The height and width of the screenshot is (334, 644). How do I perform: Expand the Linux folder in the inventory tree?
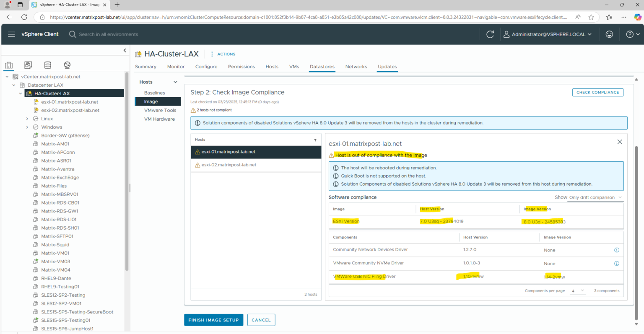26,118
